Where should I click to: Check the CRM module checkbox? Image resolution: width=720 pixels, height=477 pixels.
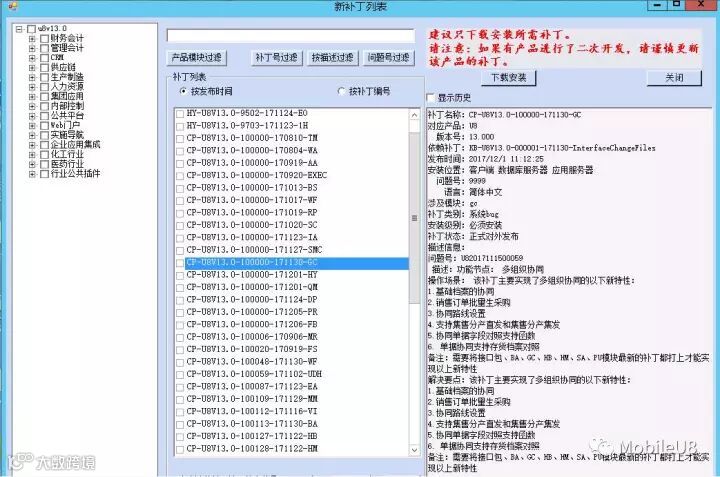pos(44,58)
